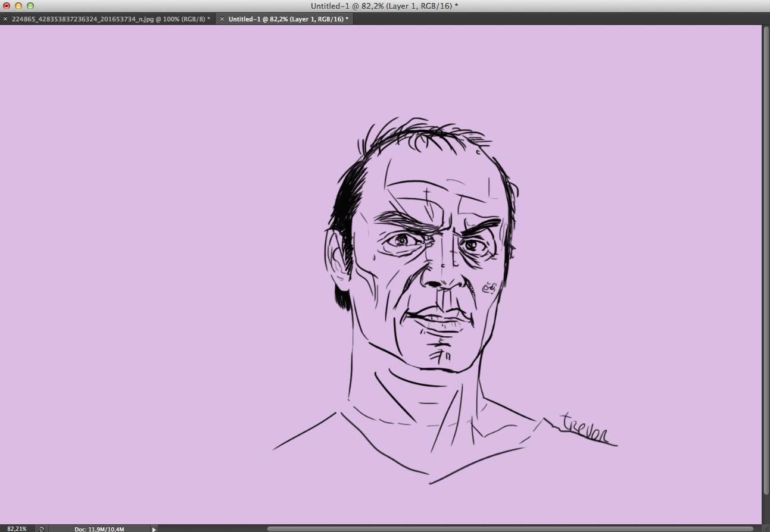
Task: Close the Photoshop window with red button
Action: click(7, 6)
